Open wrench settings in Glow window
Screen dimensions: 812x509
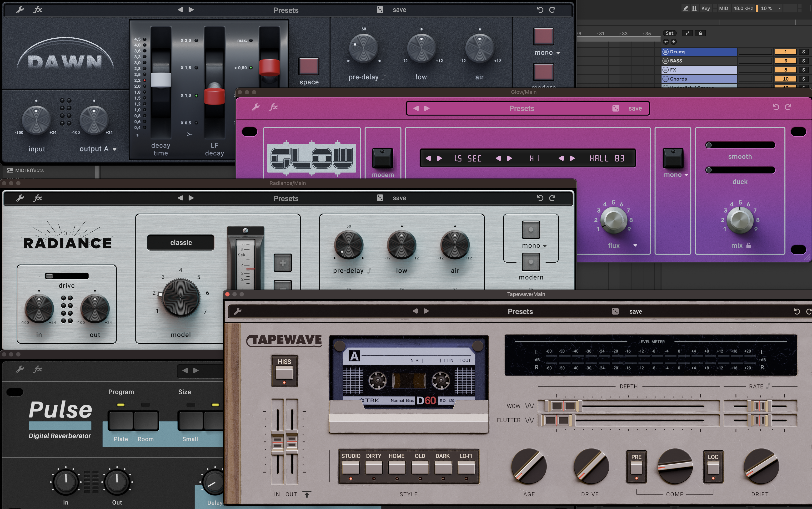[256, 107]
